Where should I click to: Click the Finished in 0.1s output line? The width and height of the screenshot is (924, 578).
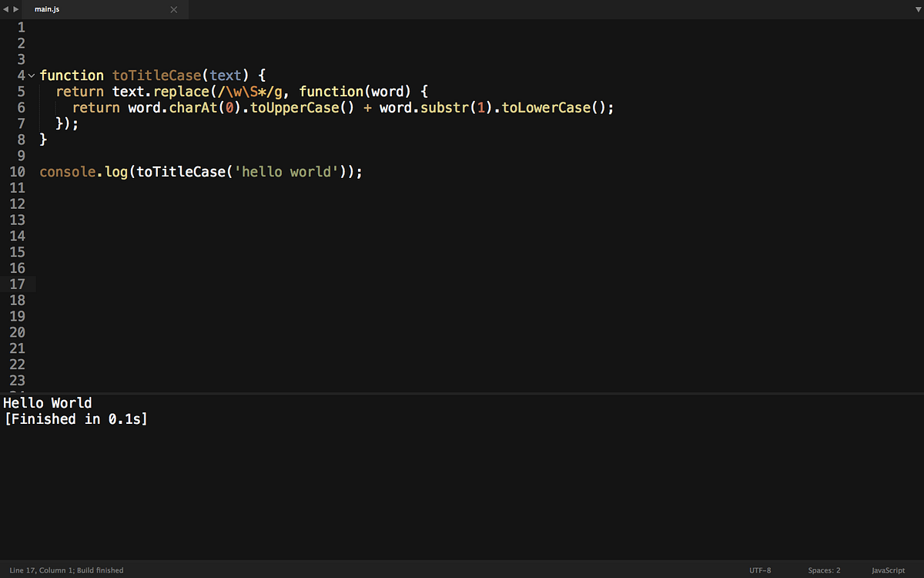pyautogui.click(x=75, y=418)
